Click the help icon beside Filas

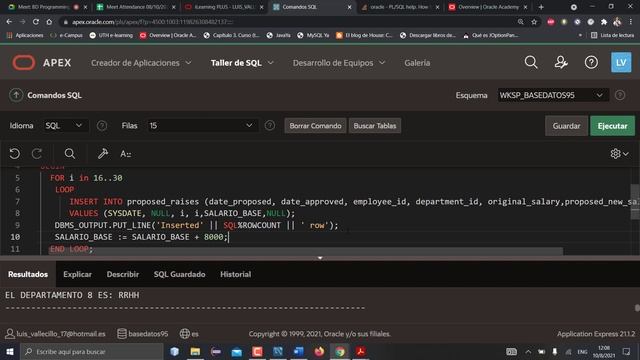pos(269,126)
